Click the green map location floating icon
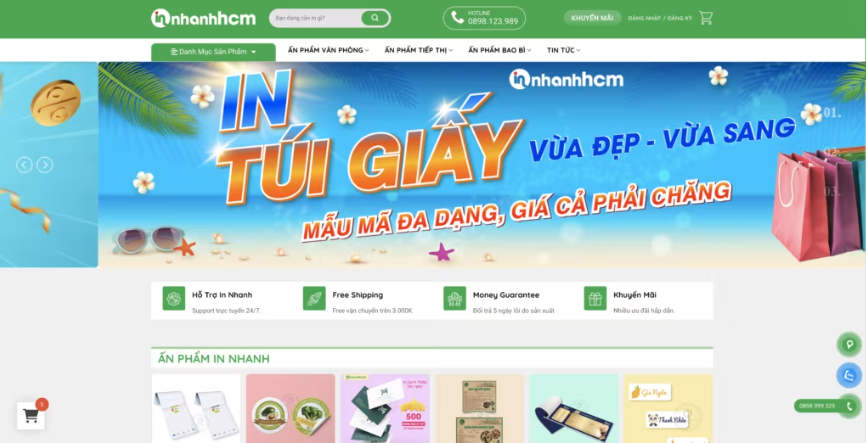Image resolution: width=866 pixels, height=443 pixels. (849, 345)
